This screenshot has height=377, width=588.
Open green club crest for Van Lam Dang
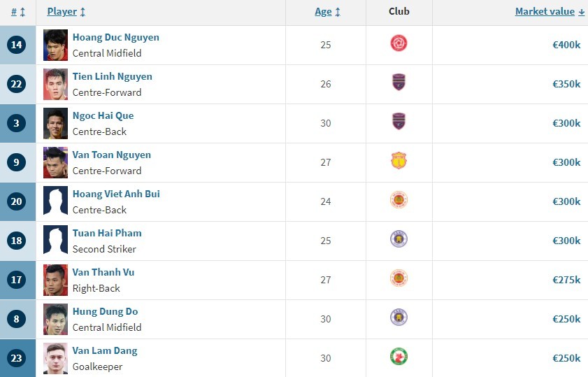click(399, 357)
